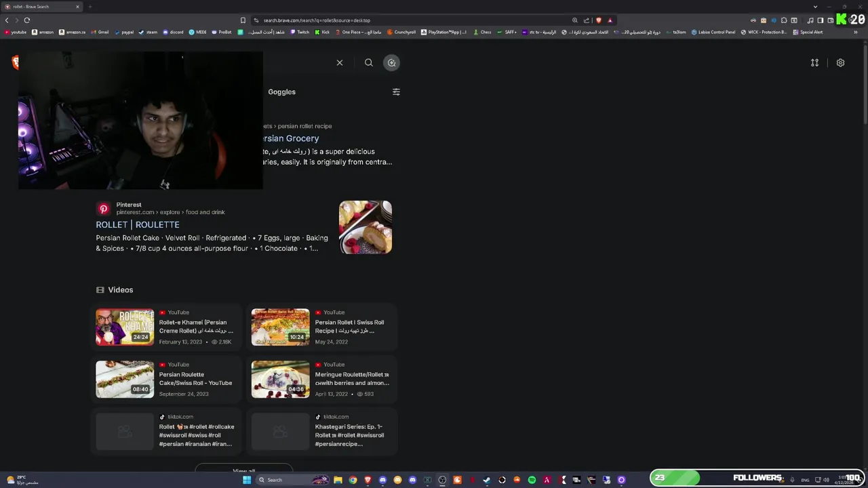Click the share icon in address bar
This screenshot has height=488, width=868.
coord(587,20)
